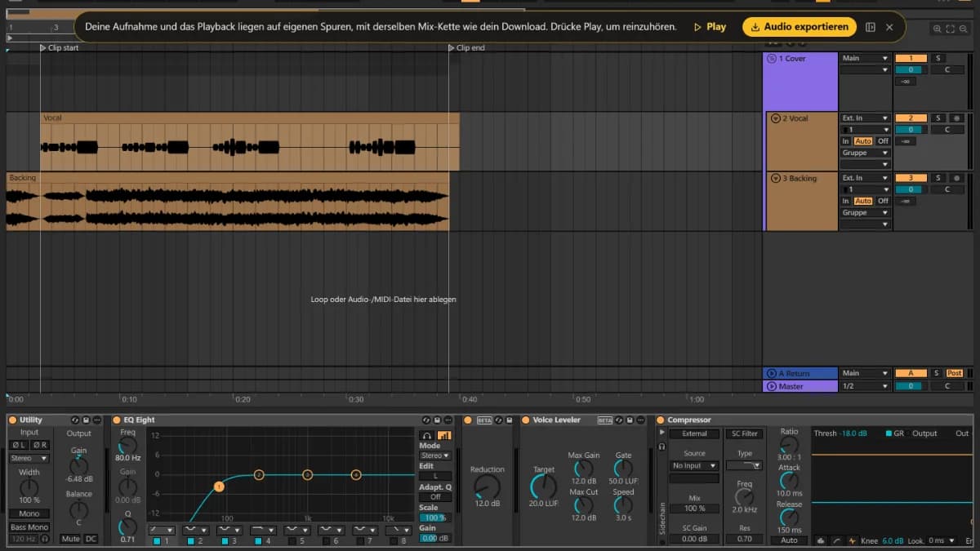Zoom out using the magnifier minus icon
This screenshot has width=980, height=551.
pos(964,29)
